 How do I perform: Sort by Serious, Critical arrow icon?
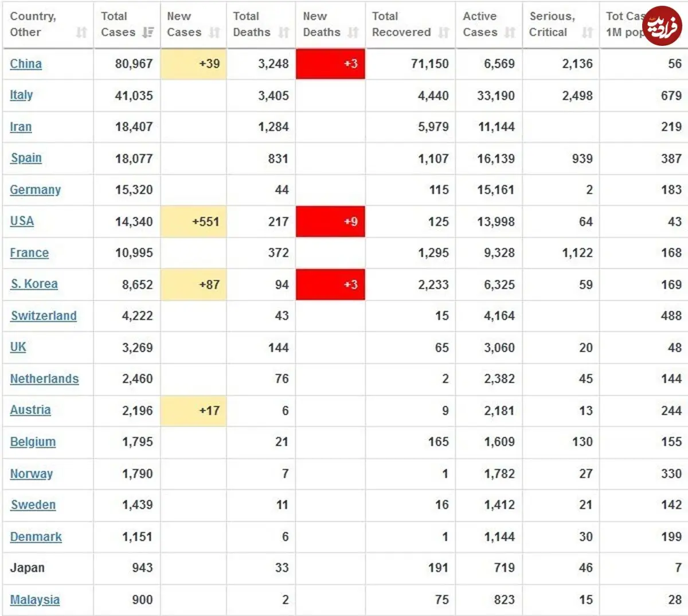587,33
